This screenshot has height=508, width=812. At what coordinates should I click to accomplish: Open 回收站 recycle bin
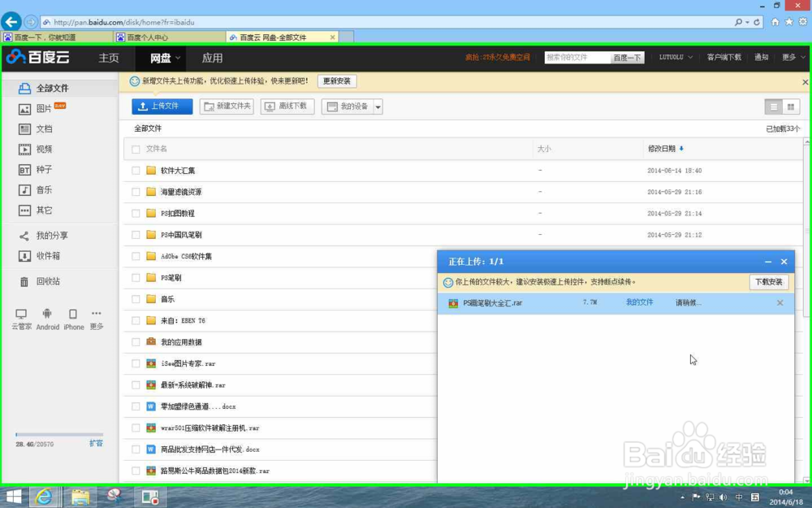pos(39,281)
